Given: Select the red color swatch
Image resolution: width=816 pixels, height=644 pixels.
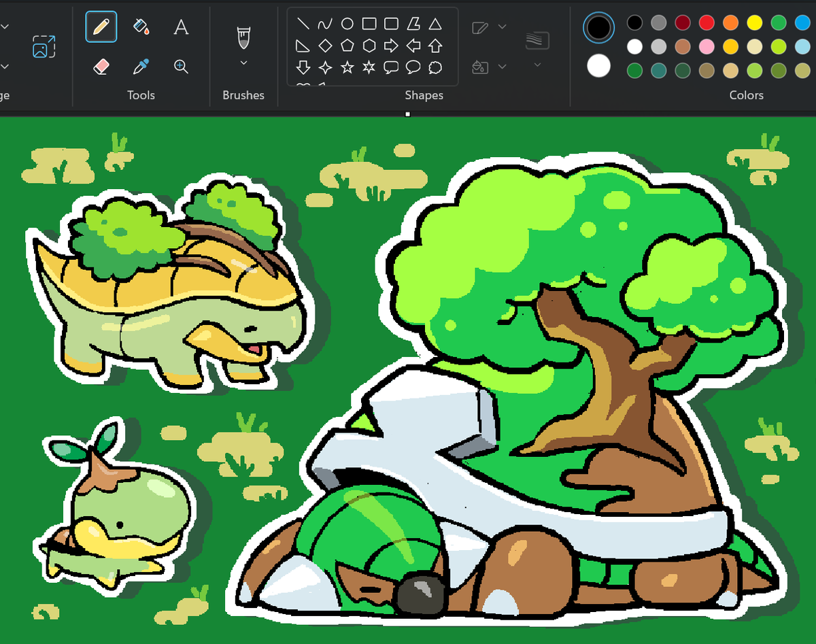Looking at the screenshot, I should [705, 22].
